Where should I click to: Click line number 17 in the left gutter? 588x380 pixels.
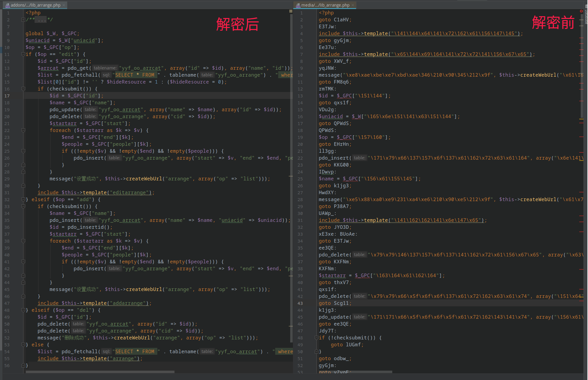[x=7, y=96]
